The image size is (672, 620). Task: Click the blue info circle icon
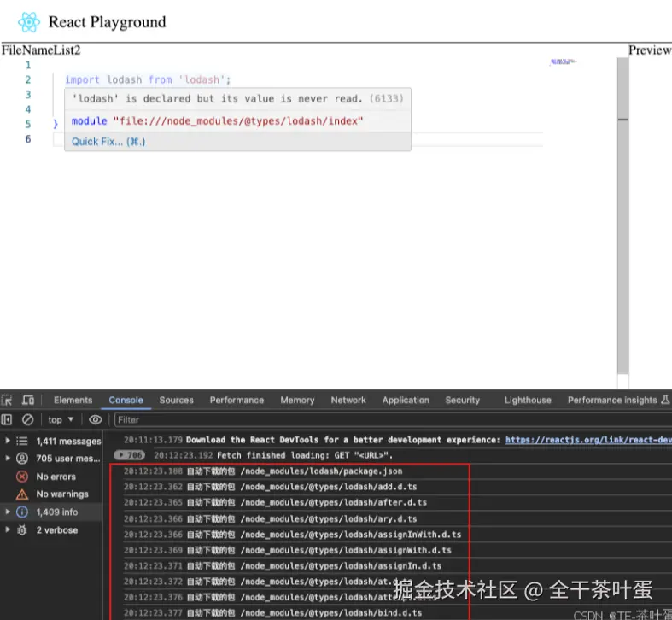pos(22,512)
